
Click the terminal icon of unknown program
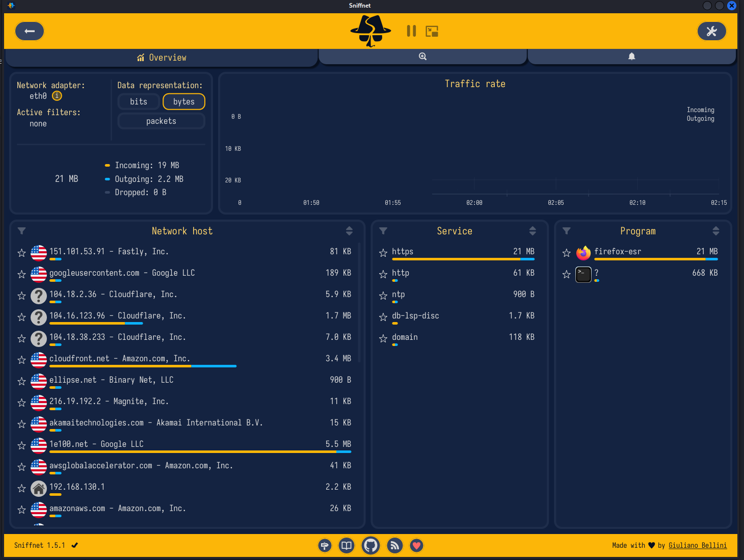(583, 274)
